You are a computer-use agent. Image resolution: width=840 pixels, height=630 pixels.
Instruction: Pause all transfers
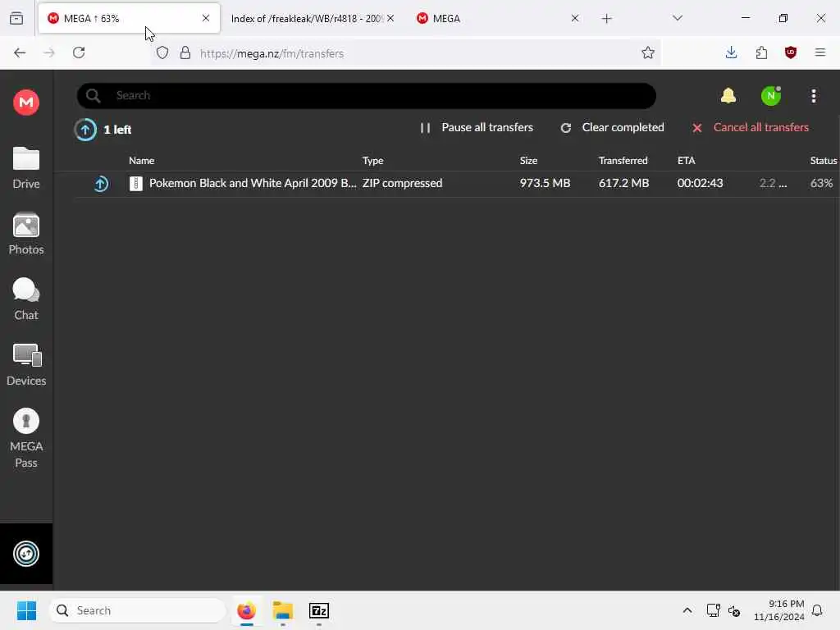(477, 127)
